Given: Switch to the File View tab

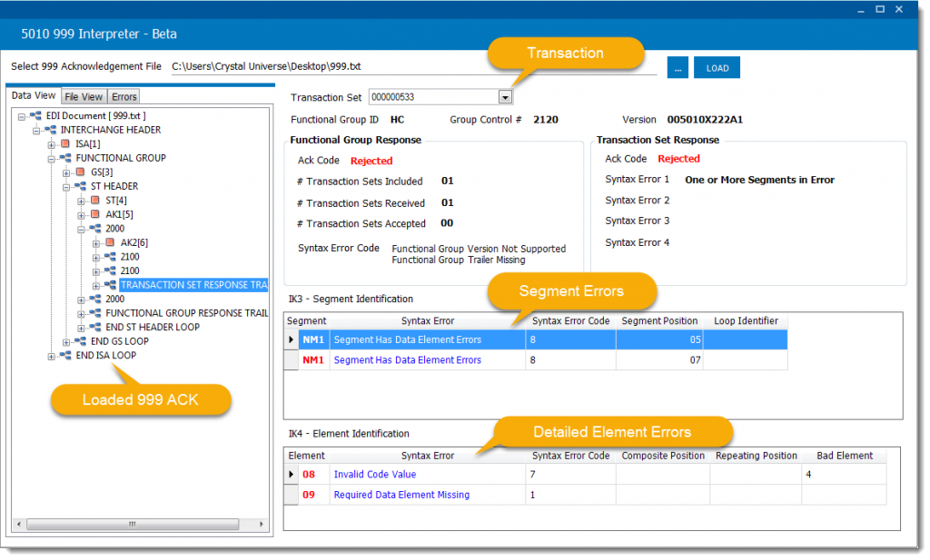Looking at the screenshot, I should tap(83, 95).
